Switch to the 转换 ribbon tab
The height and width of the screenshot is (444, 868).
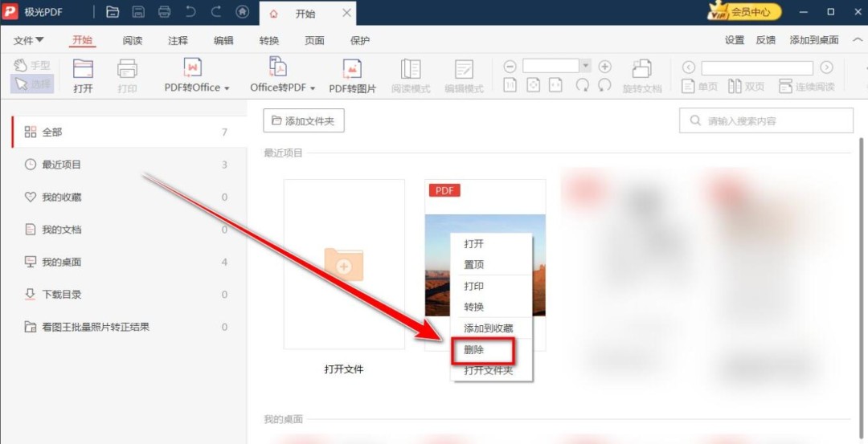(268, 40)
